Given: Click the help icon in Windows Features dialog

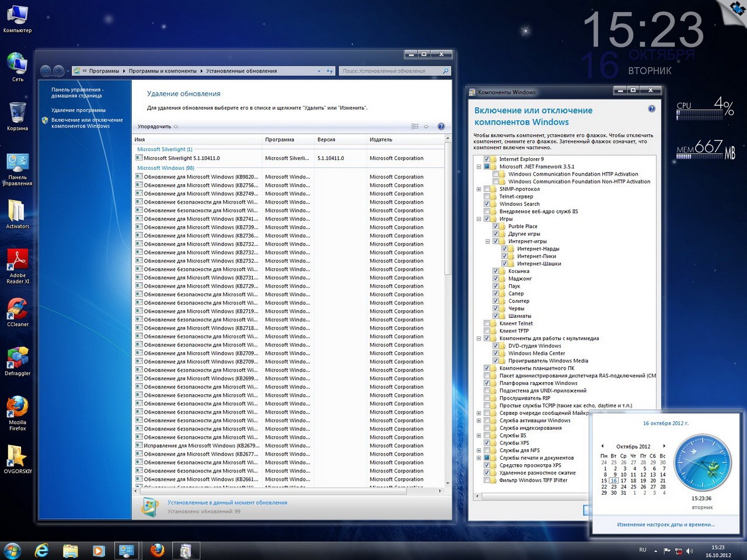Looking at the screenshot, I should [x=651, y=109].
